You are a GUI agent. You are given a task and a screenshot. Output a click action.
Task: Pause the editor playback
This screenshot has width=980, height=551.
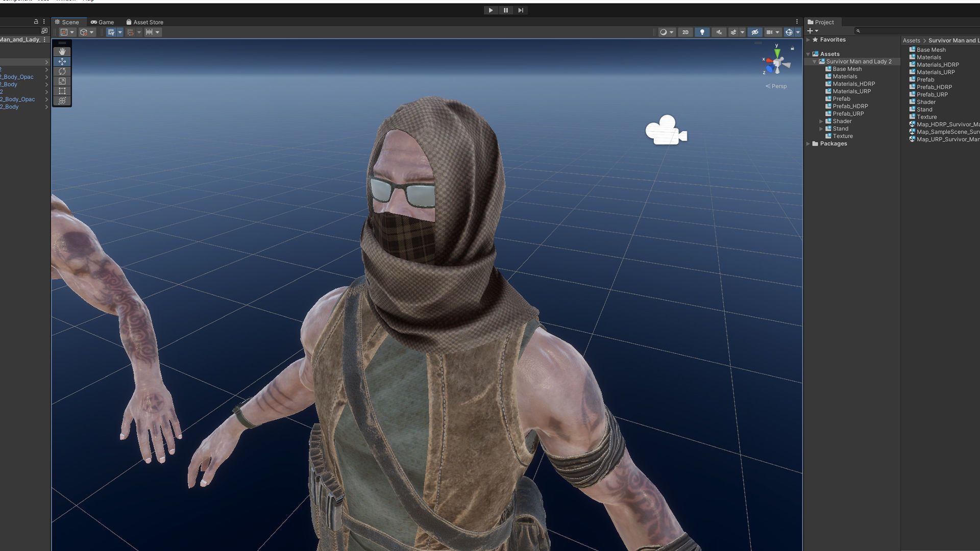coord(506,10)
